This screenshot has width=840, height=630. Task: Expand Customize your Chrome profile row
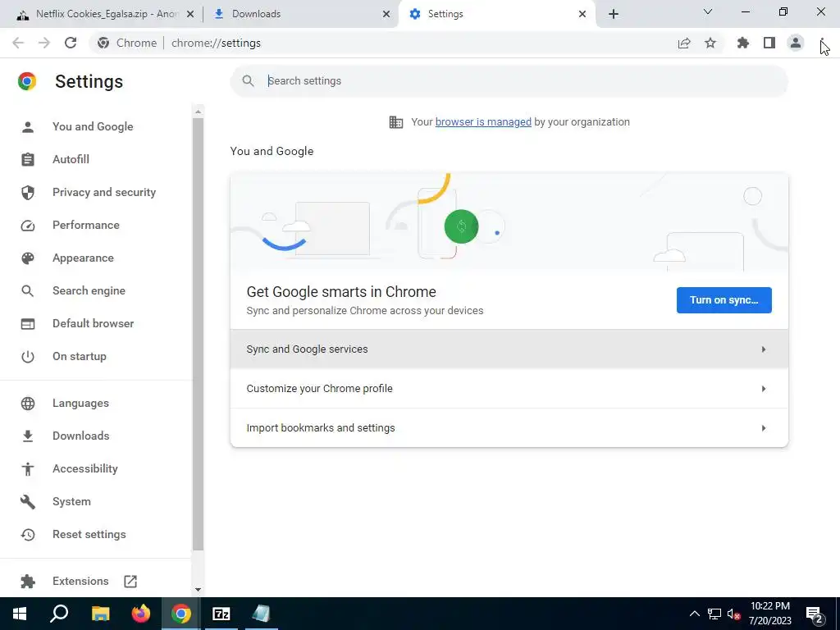click(509, 388)
